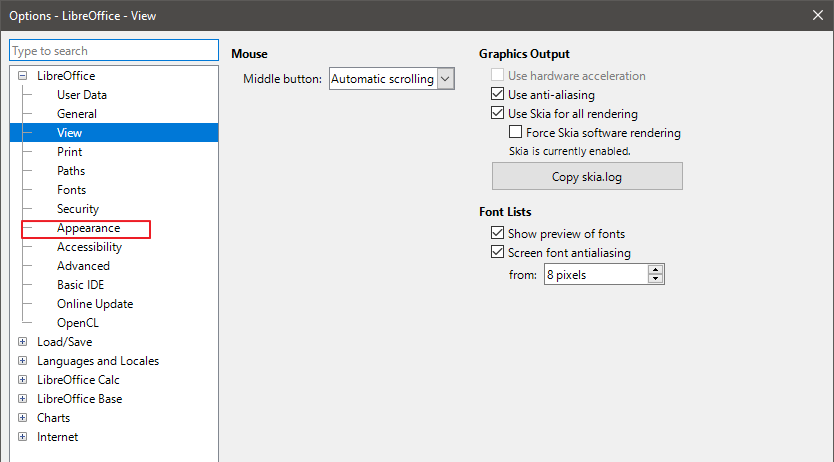Screen dimensions: 834x462
Task: Expand the Internet tree node
Action: (22, 437)
